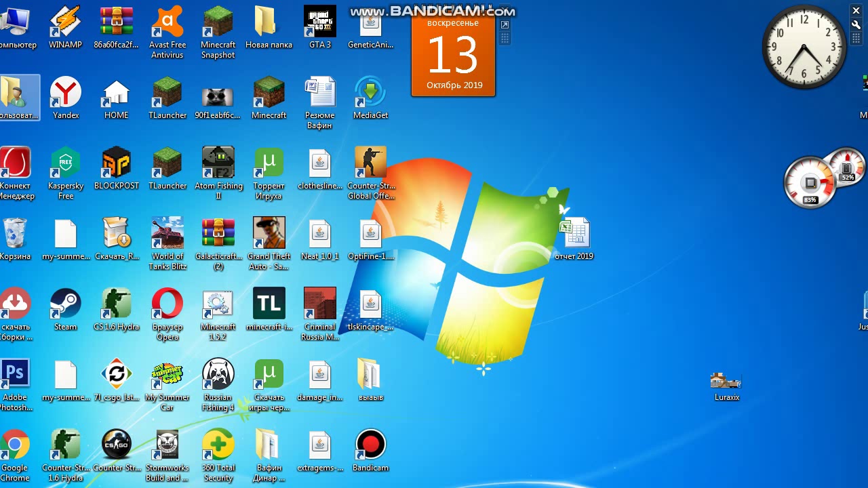Select the Neat_1.0_1 jar file
868x488 pixels.
point(320,239)
